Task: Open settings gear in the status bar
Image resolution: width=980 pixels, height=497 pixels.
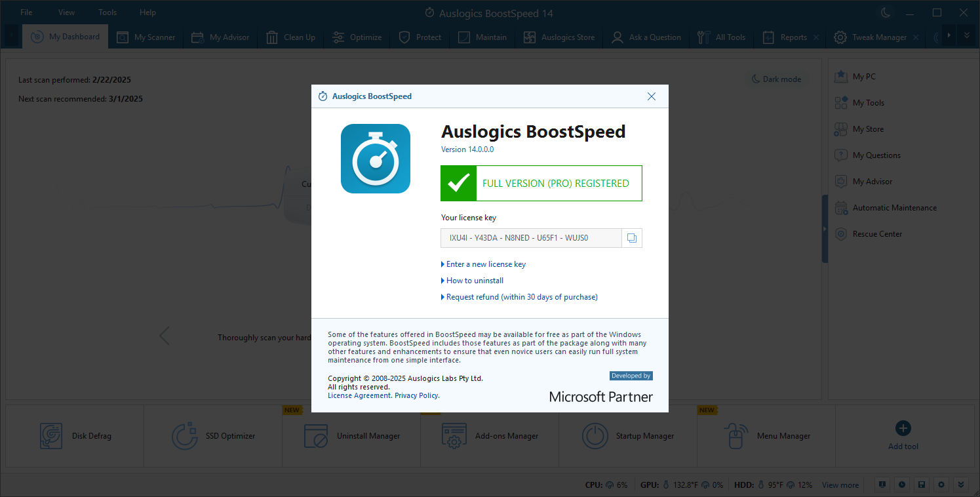Action: [941, 485]
